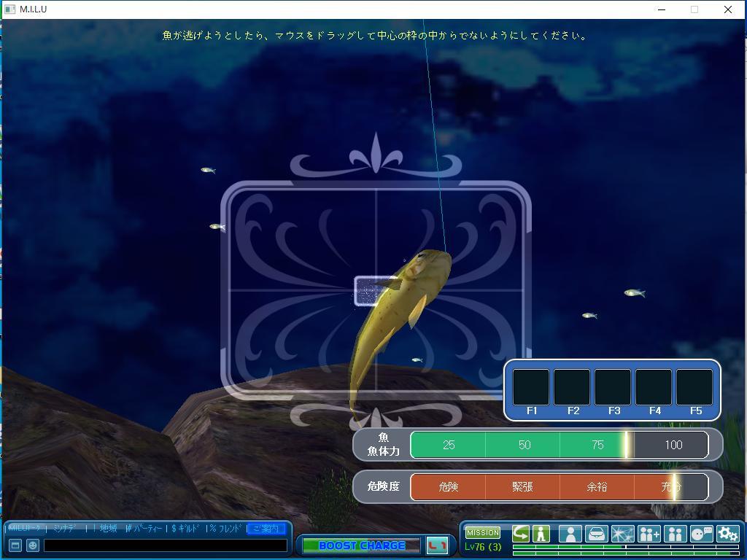Click the green return arrow icon
Image resolution: width=747 pixels, height=560 pixels.
pos(521,534)
